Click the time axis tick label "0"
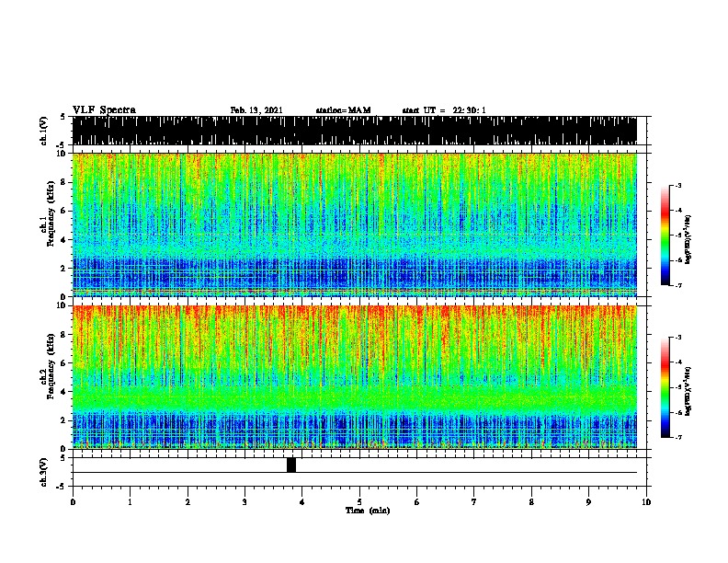The width and height of the screenshot is (728, 563). click(73, 501)
